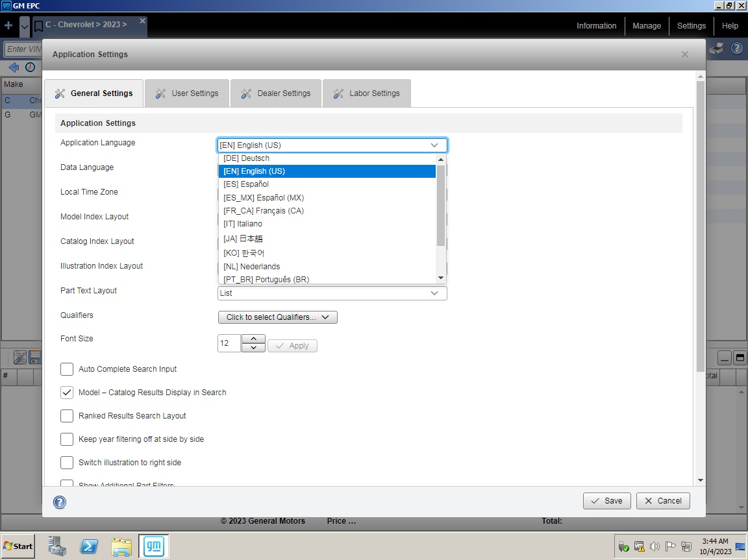The height and width of the screenshot is (560, 748).
Task: Open the Manage menu
Action: coord(647,26)
